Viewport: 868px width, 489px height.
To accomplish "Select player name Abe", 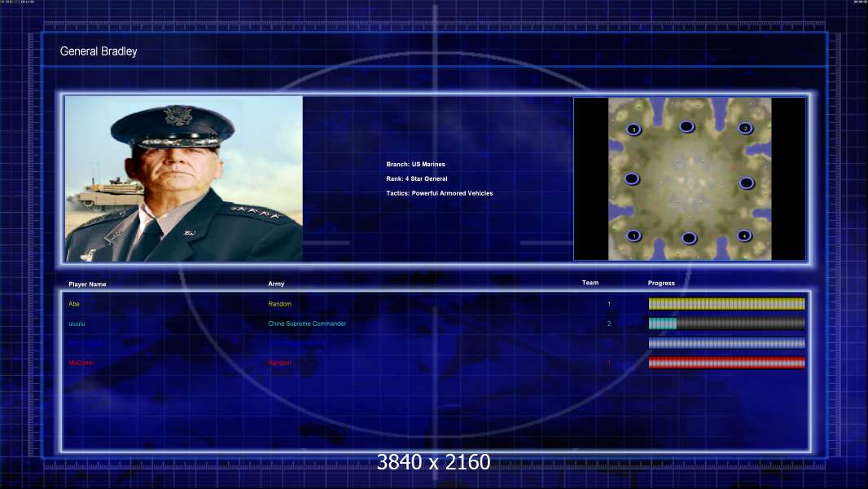I will [74, 304].
